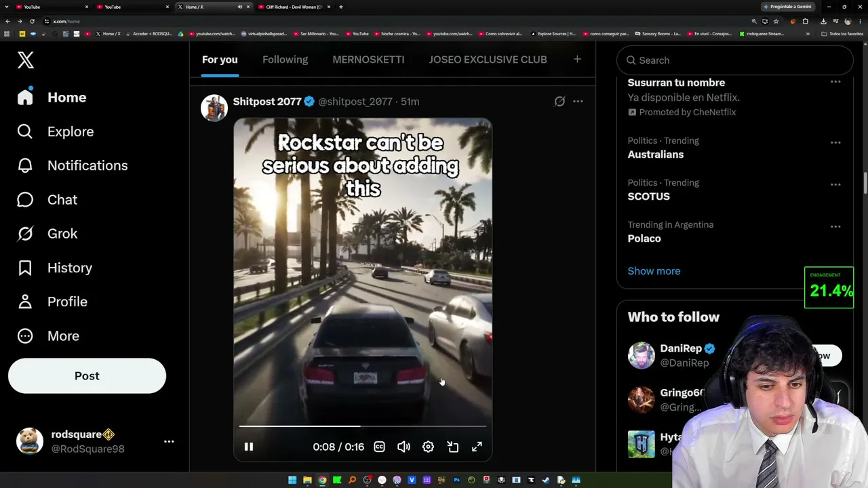Open the DaniRep profile link
This screenshot has width=868, height=488.
coord(681,348)
